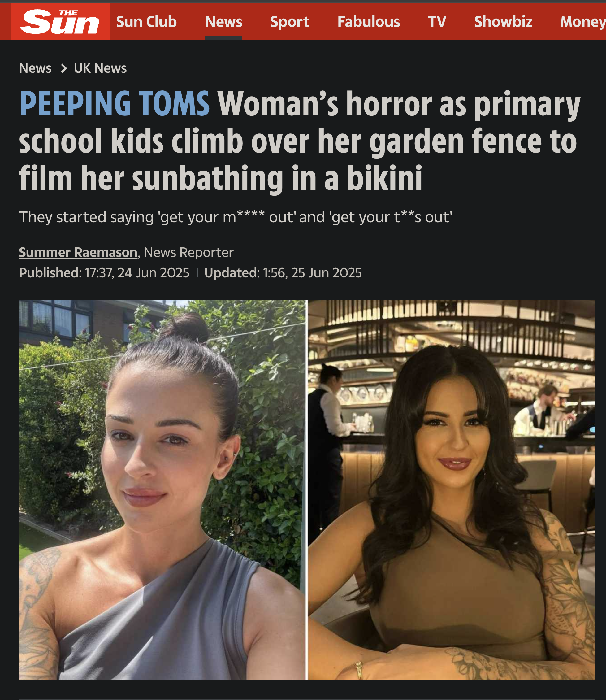Go to the Sport section
This screenshot has height=700, width=606.
(x=289, y=22)
